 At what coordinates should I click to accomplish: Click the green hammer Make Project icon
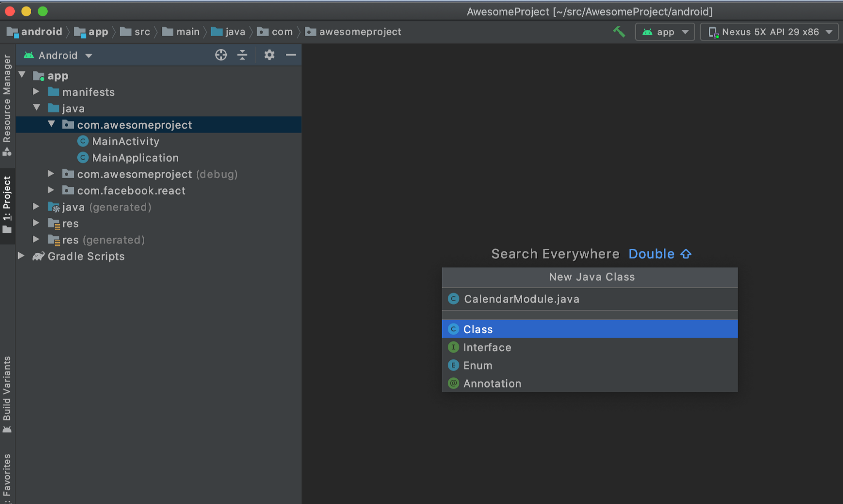(x=619, y=32)
